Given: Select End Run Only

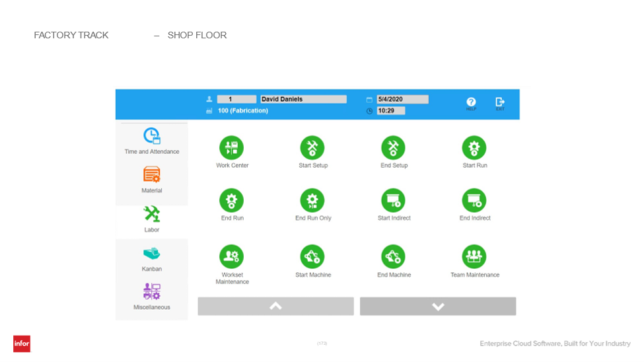Looking at the screenshot, I should [312, 201].
